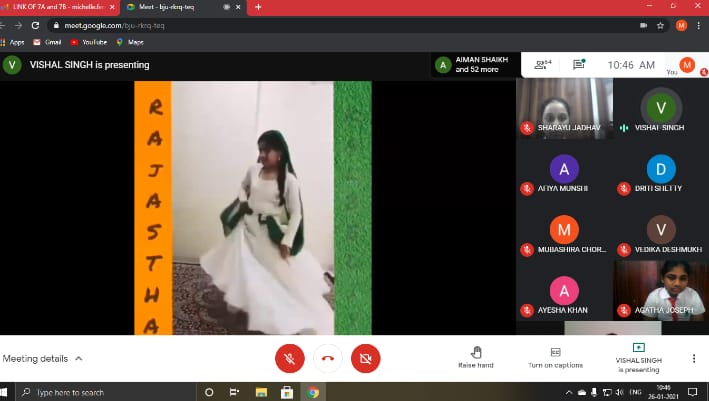Select AGATHA JOSEPH video tile

pos(661,290)
